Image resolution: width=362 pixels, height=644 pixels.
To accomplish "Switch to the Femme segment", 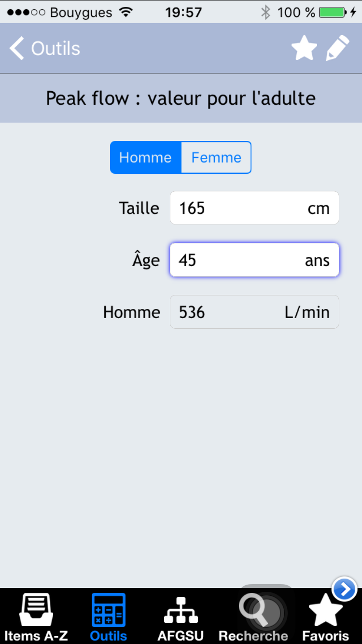I will 216,157.
